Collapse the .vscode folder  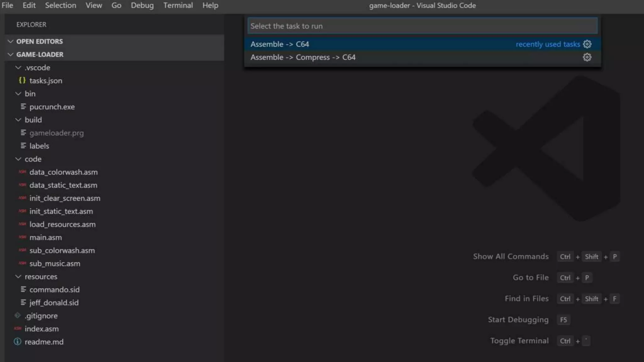pyautogui.click(x=18, y=68)
